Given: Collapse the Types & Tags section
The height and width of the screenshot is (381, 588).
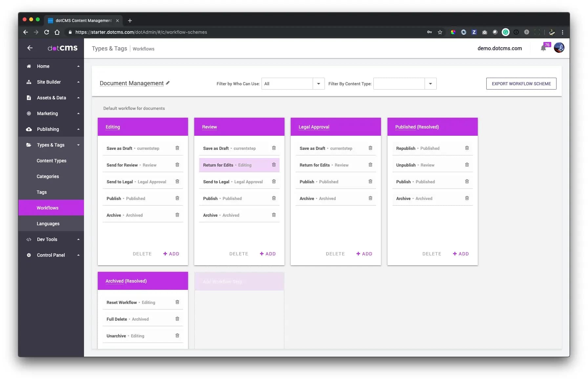Looking at the screenshot, I should point(51,145).
